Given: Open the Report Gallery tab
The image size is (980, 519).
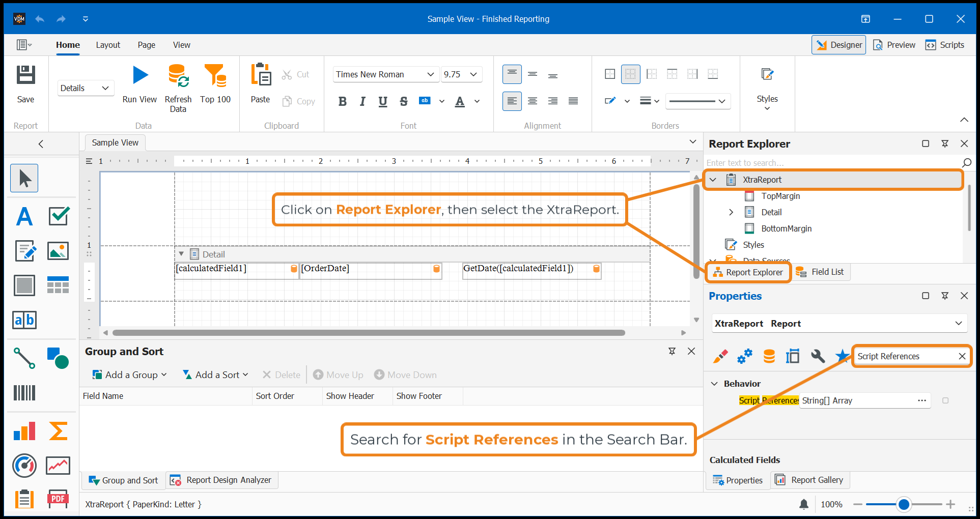Looking at the screenshot, I should [809, 480].
